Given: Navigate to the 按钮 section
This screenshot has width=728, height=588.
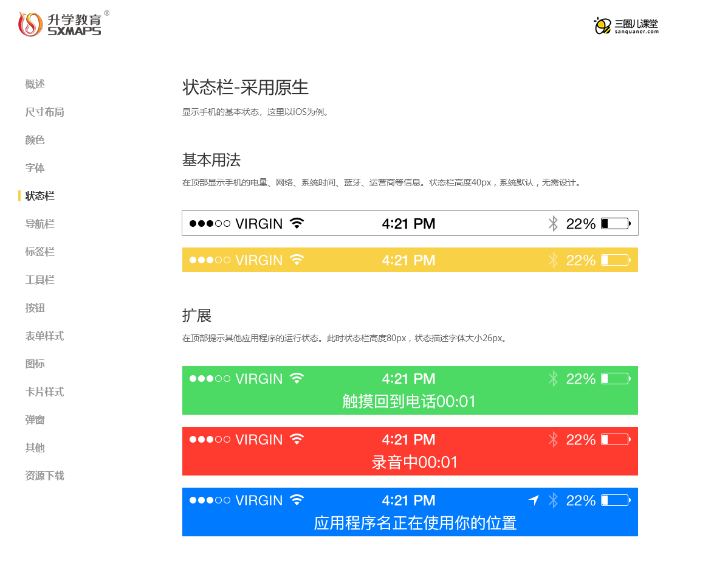Looking at the screenshot, I should (x=35, y=308).
